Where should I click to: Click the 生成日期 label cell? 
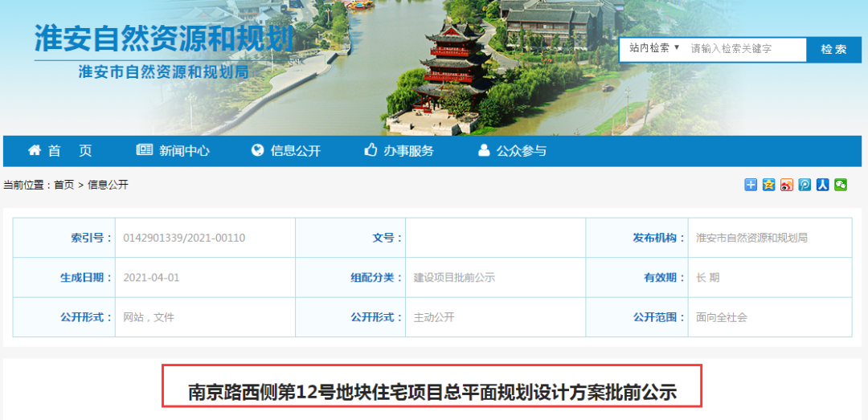(64, 278)
